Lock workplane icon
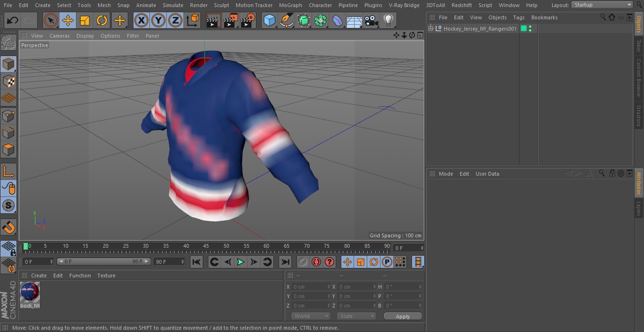 click(x=8, y=248)
